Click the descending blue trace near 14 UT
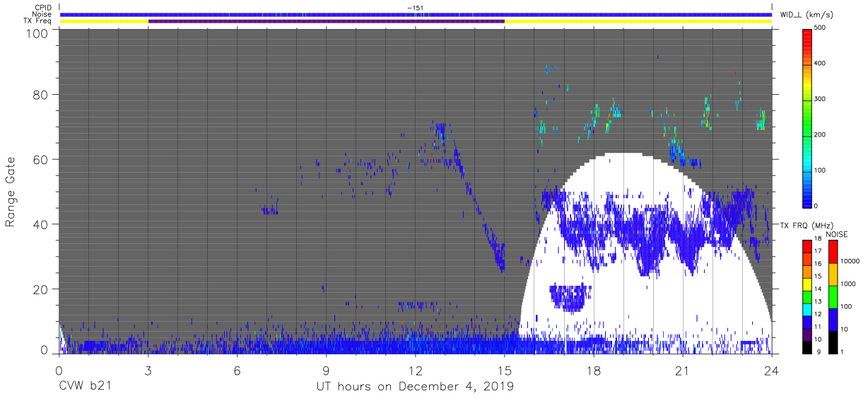This screenshot has height=401, width=868. click(479, 209)
